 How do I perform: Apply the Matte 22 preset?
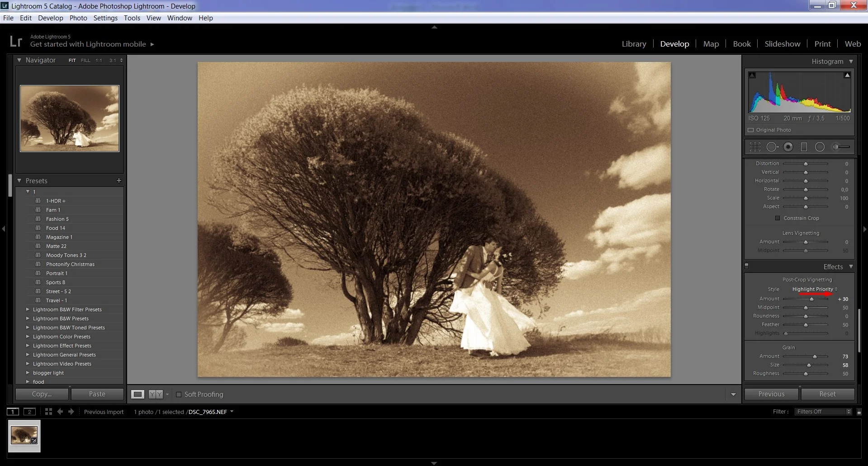coord(56,246)
